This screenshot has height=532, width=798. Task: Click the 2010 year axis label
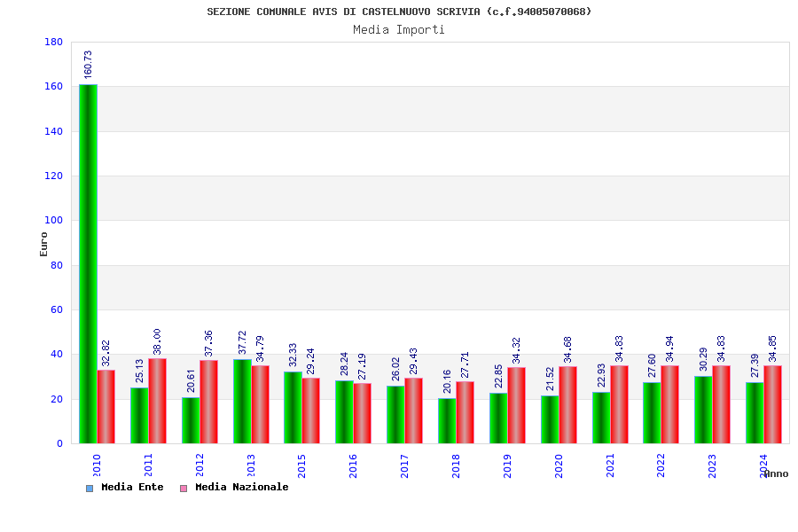[98, 465]
